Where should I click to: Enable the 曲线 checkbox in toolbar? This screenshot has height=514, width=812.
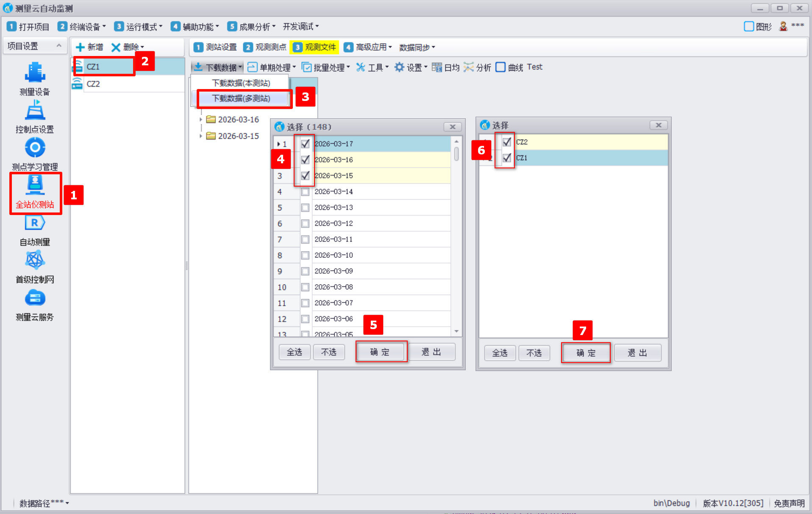(x=501, y=67)
